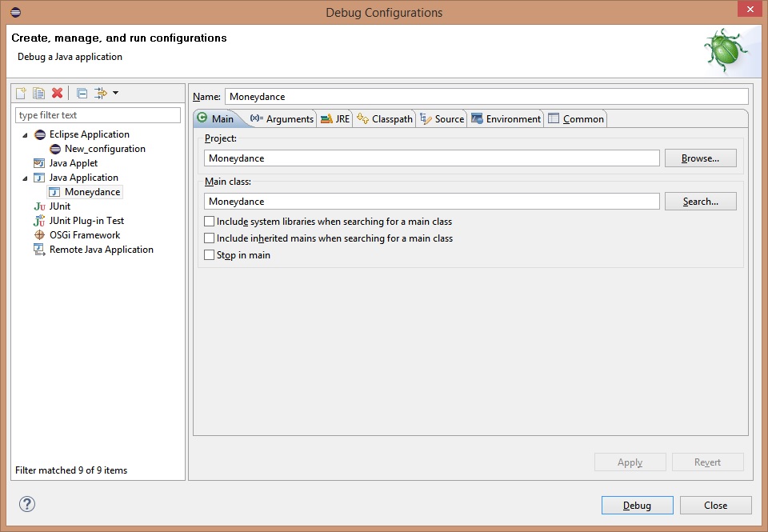Select New_configuration in the tree
The image size is (768, 532).
[105, 149]
